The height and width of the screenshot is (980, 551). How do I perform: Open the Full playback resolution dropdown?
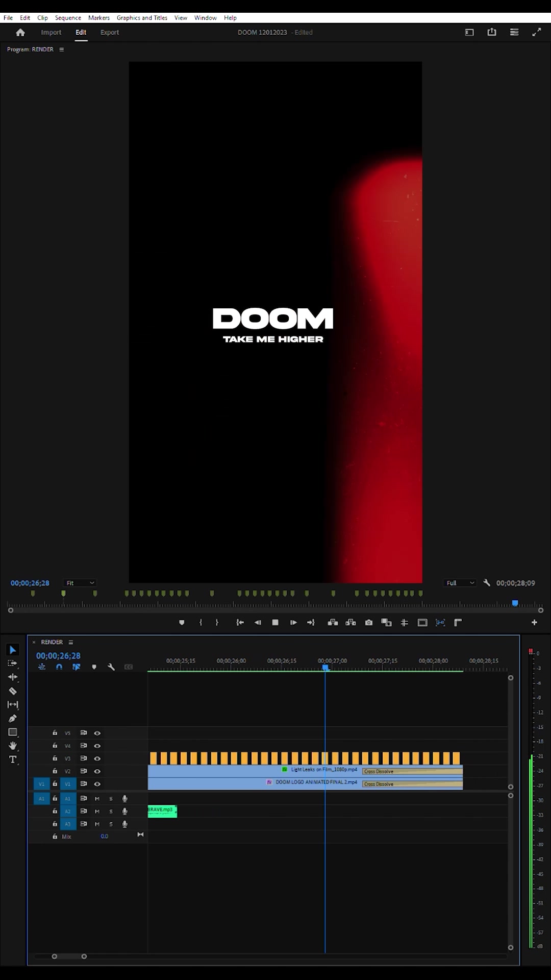tap(460, 583)
